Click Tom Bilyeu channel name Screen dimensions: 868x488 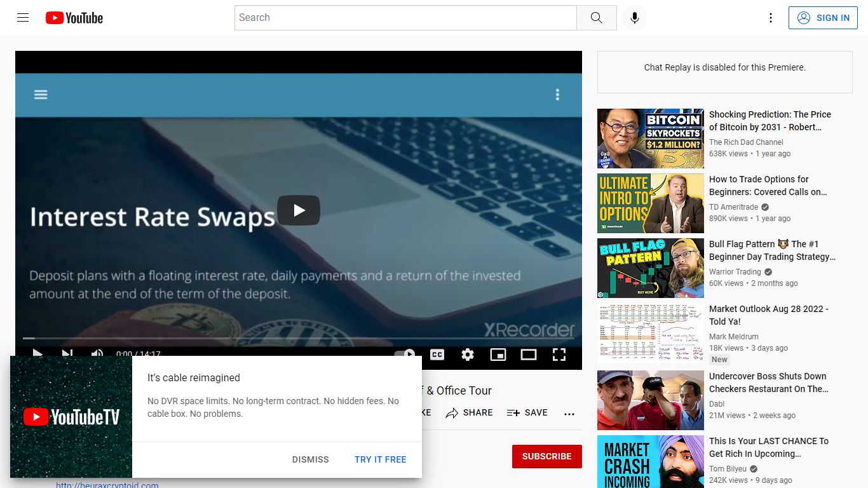pos(728,469)
